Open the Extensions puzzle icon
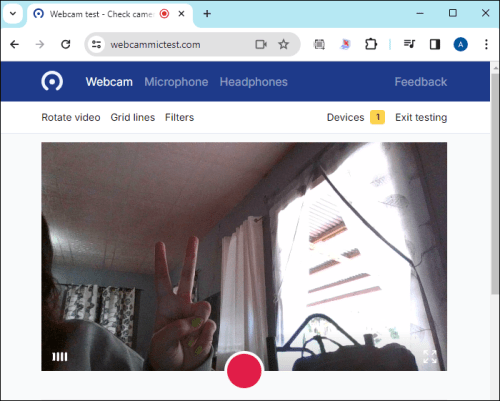 371,44
